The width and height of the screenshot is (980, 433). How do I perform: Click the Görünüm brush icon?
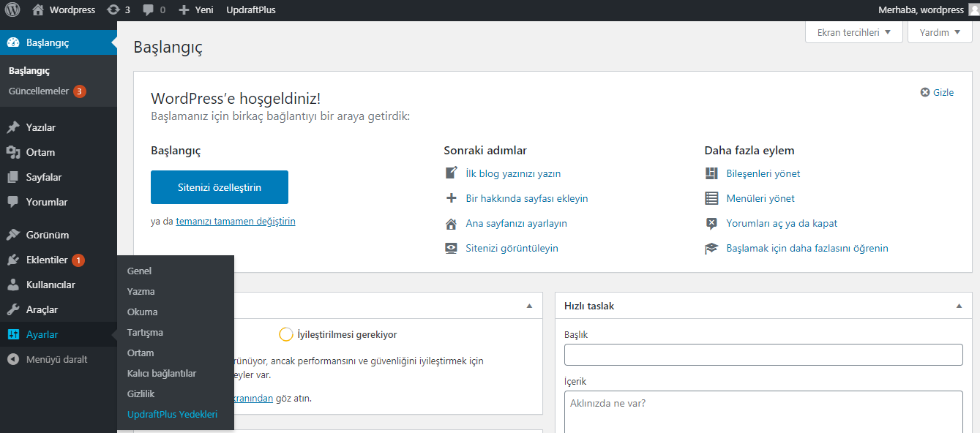coord(13,235)
